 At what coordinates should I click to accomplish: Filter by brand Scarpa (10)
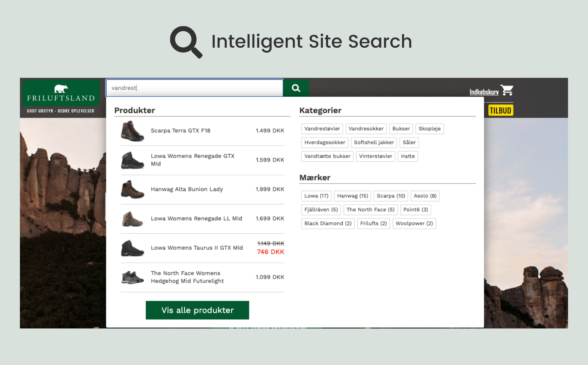point(391,196)
